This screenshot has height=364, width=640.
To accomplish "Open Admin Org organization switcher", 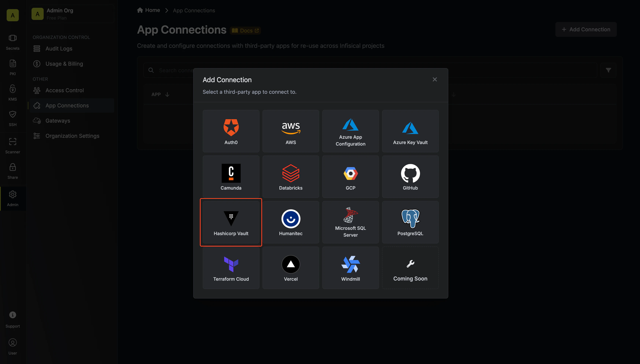I will [x=72, y=14].
